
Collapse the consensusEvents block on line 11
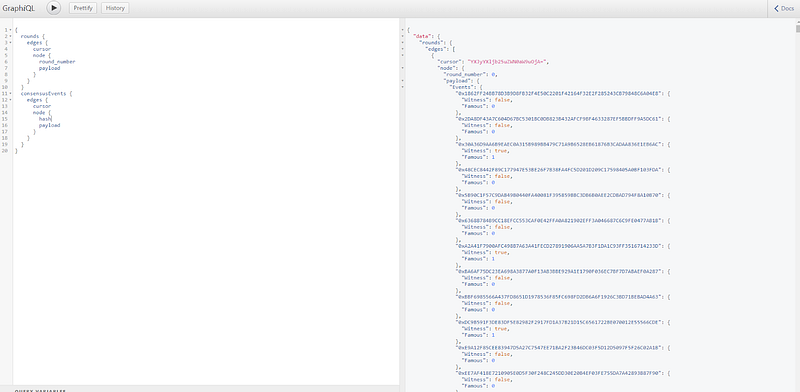[10, 93]
